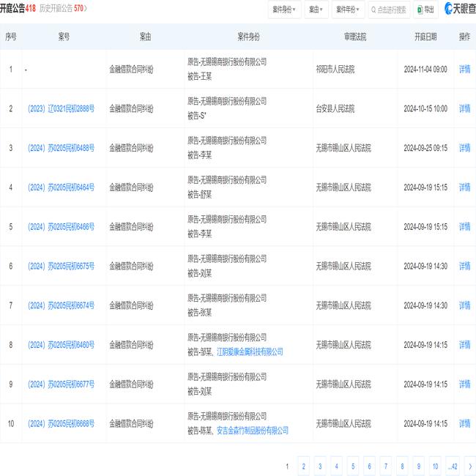Click 详情 for row 8 case 6460号
Screen dimensions: 476x476
click(x=464, y=345)
